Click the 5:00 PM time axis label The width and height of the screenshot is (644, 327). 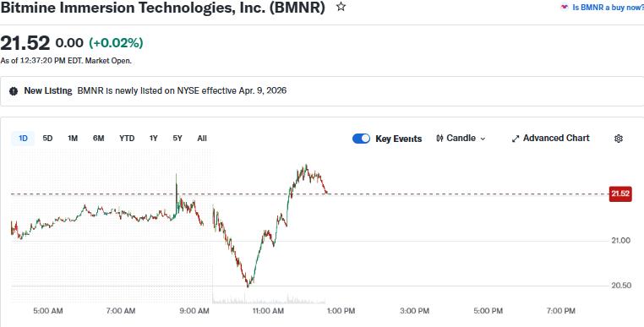[488, 311]
